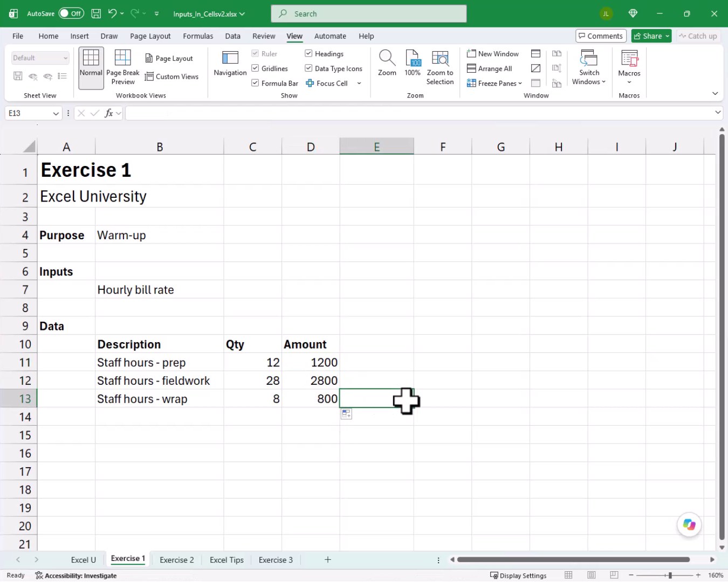Uncheck the Headings checkbox
728x582 pixels.
point(308,53)
